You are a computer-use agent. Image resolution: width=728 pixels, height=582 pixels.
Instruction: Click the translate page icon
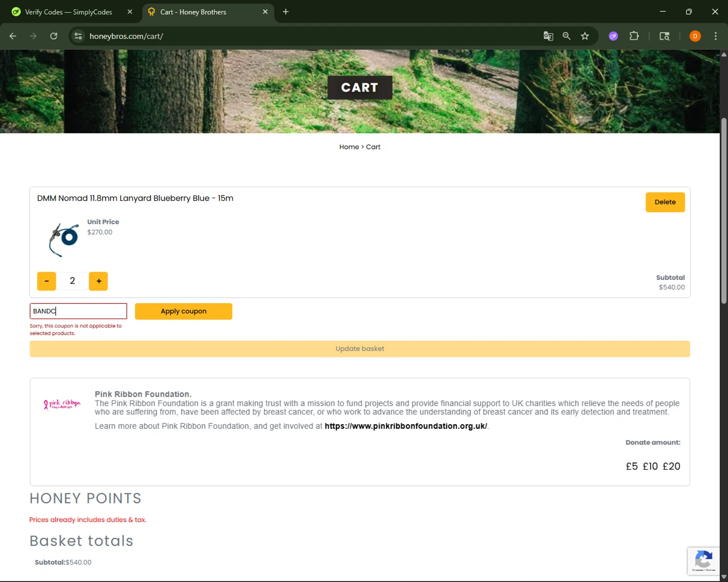pos(548,36)
